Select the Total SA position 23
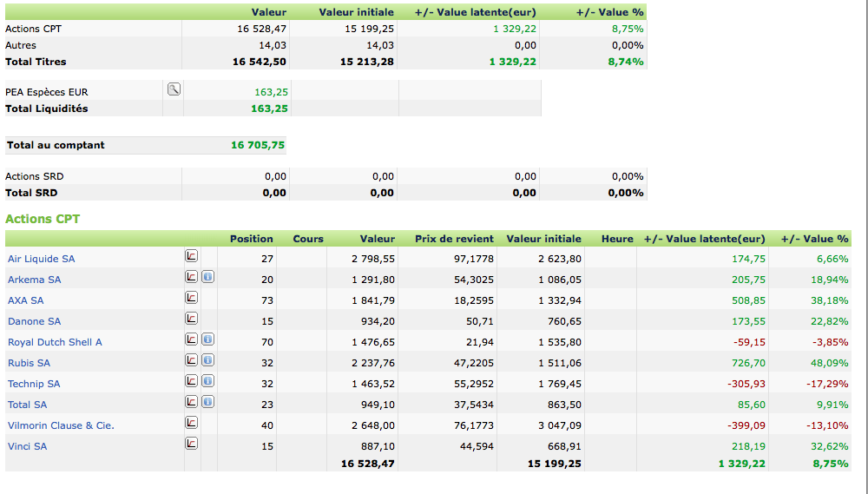This screenshot has width=868, height=494. pos(267,405)
